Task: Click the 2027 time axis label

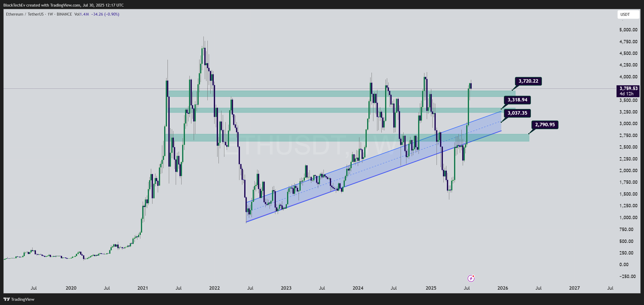Action: click(574, 288)
